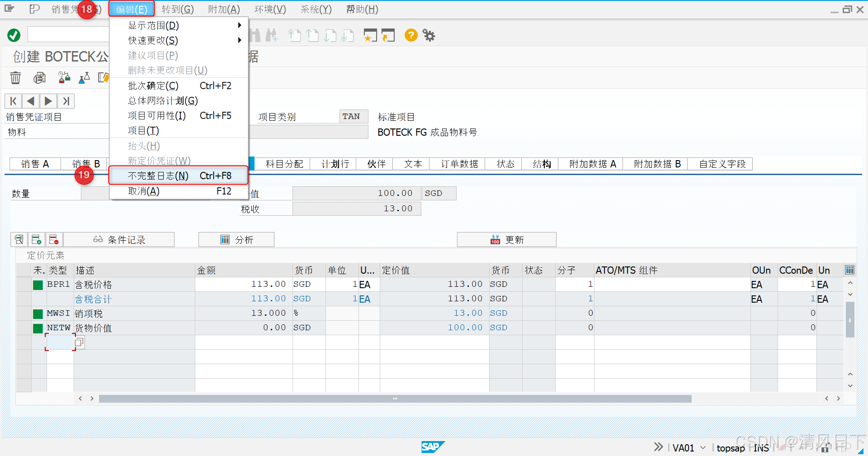Switch to 文本 tab
Screen dimensions: 868x456
point(413,164)
